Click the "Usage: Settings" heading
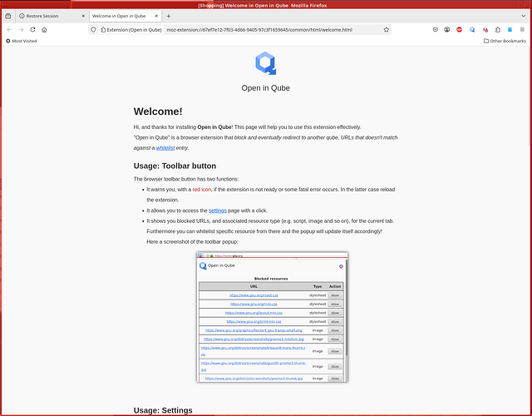The height and width of the screenshot is (416, 532). coord(163,410)
